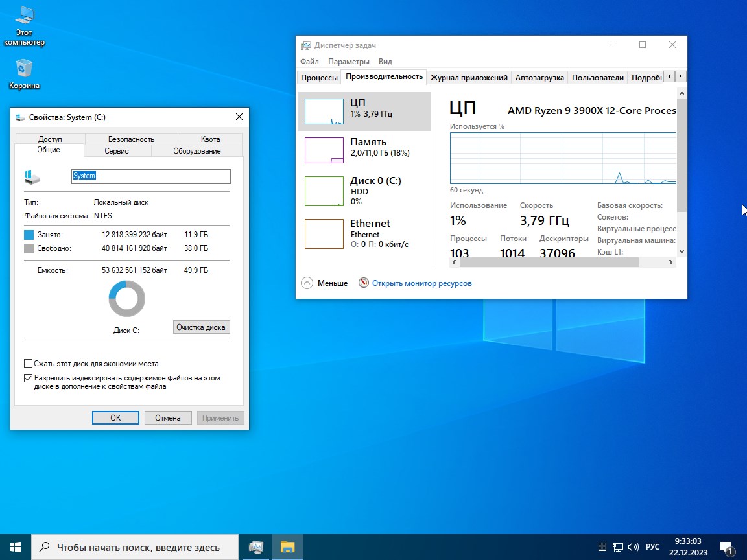Viewport: 747px width, 560px height.
Task: Click the disk label name field
Action: (x=150, y=176)
